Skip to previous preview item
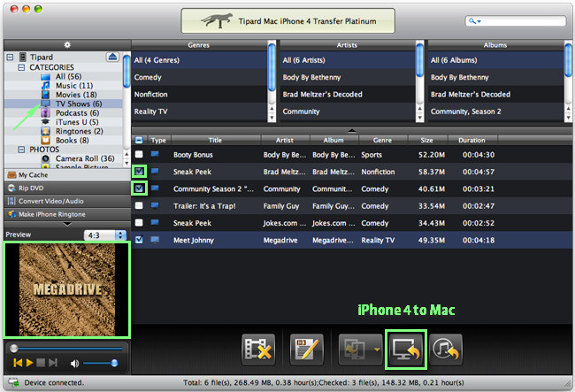 [18, 363]
